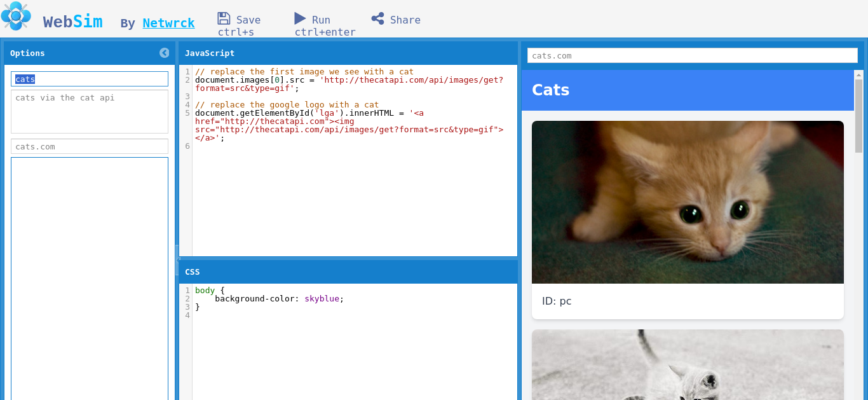
Task: Focus the name field containing 'cats'
Action: coord(90,79)
